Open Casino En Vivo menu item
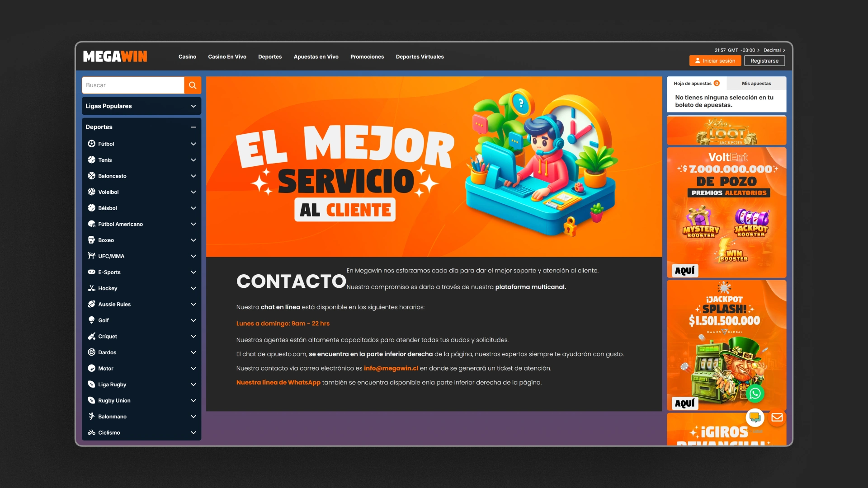The height and width of the screenshot is (488, 868). (x=227, y=57)
